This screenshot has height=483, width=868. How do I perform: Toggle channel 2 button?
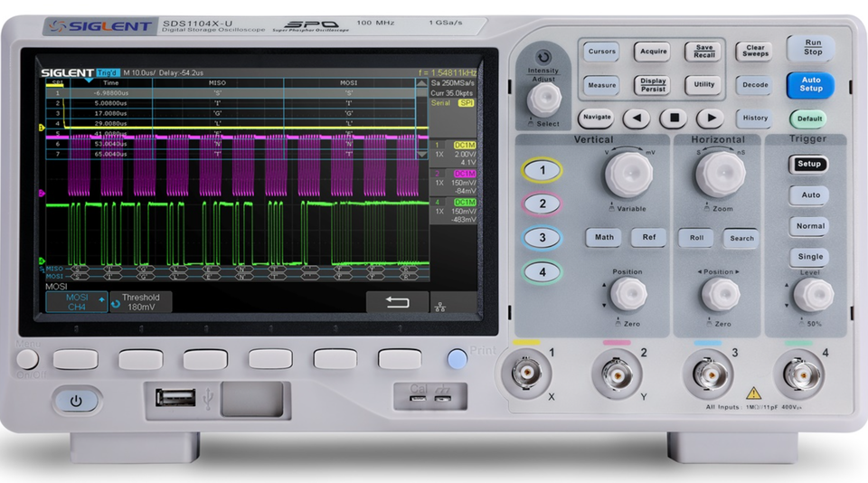point(542,204)
